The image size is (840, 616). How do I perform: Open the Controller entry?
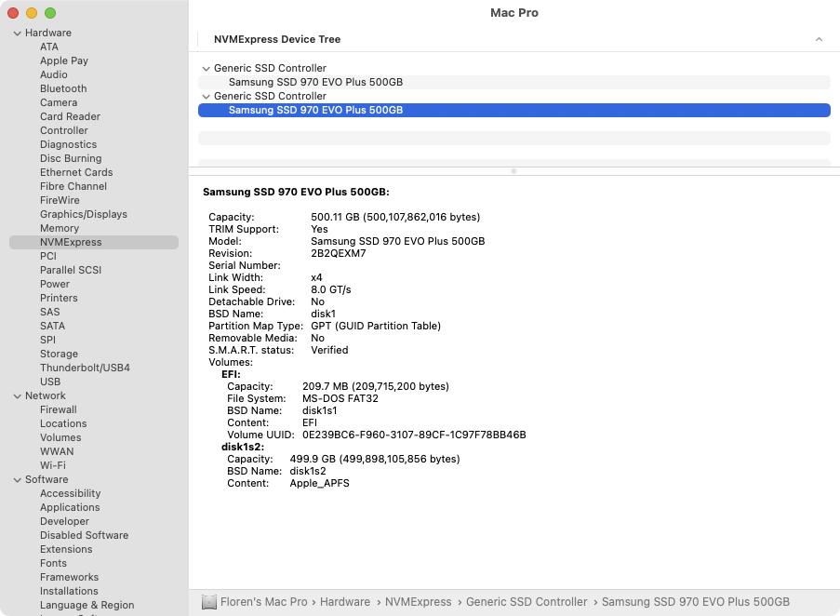point(64,130)
